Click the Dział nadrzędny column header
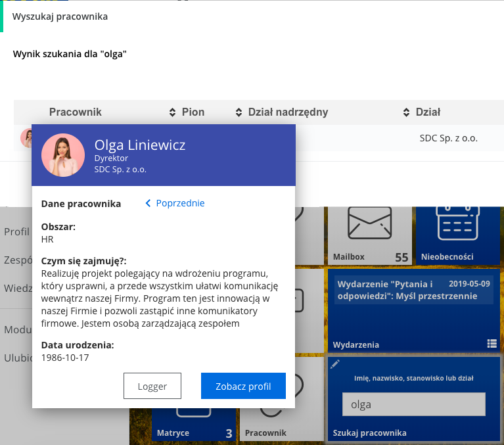 (x=288, y=112)
